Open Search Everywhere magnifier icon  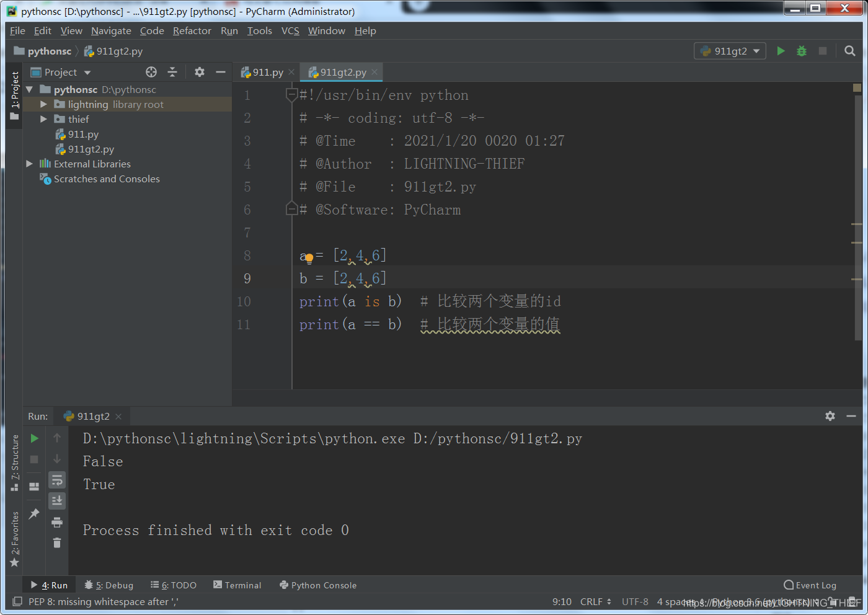(x=850, y=51)
